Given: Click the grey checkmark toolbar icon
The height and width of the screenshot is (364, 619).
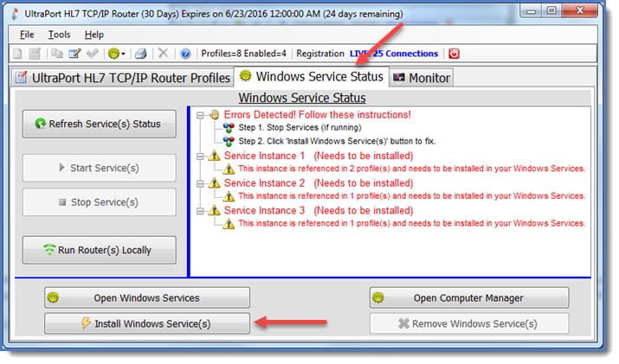Looking at the screenshot, I should tap(93, 54).
